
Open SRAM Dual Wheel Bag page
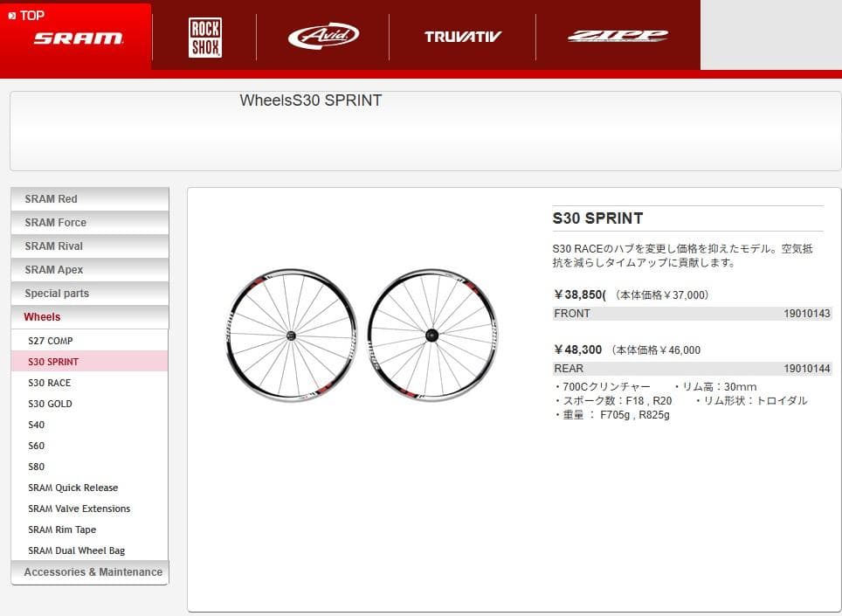click(x=76, y=550)
